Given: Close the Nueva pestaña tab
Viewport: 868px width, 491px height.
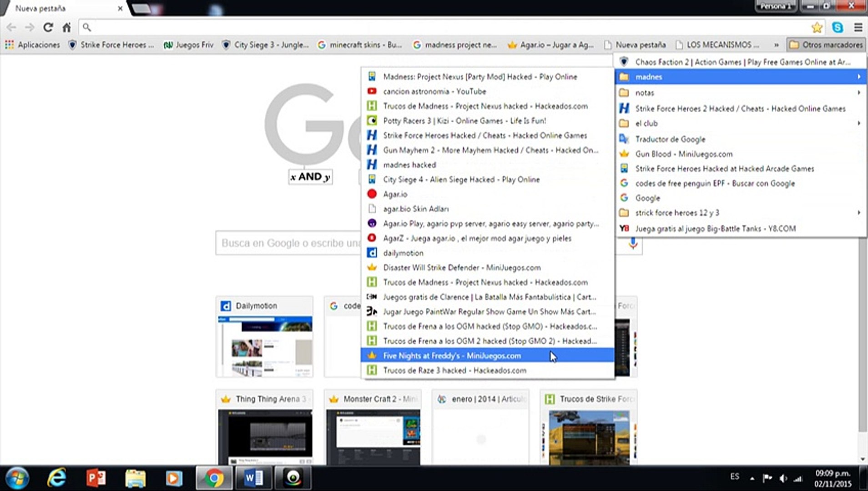Looking at the screenshot, I should tap(120, 9).
